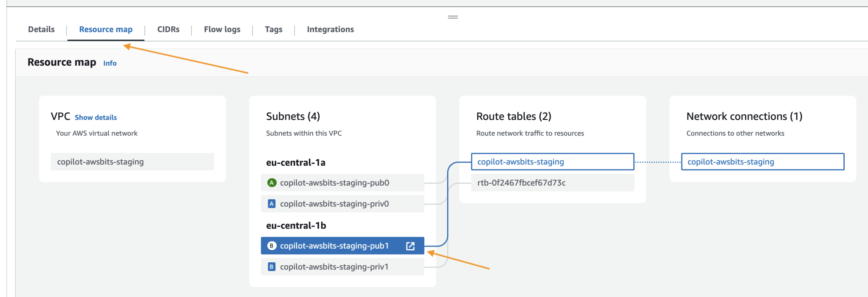
Task: Switch to the Integrations tab
Action: tap(330, 29)
